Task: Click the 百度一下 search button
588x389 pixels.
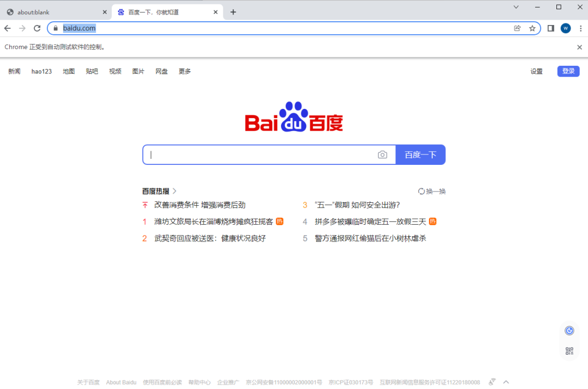Action: point(420,155)
